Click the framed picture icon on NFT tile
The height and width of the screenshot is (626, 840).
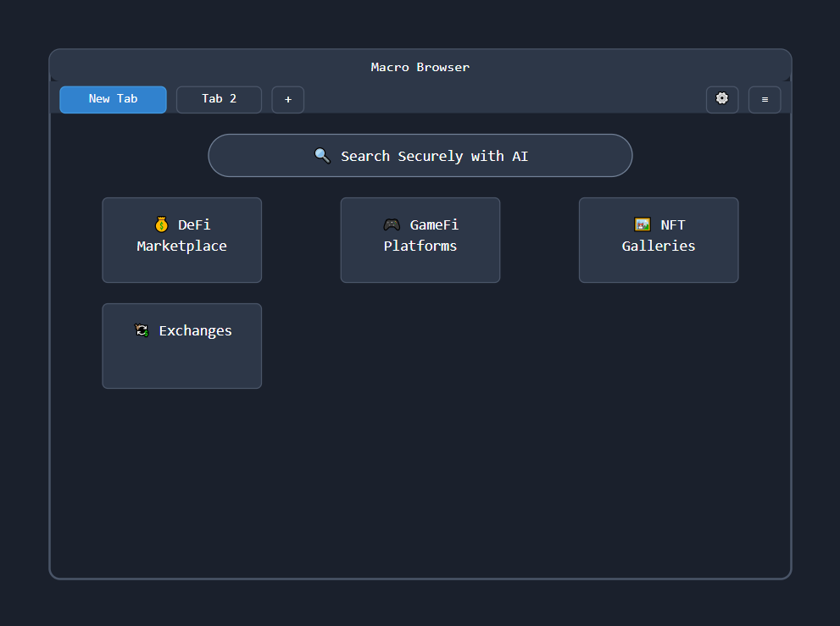(643, 224)
